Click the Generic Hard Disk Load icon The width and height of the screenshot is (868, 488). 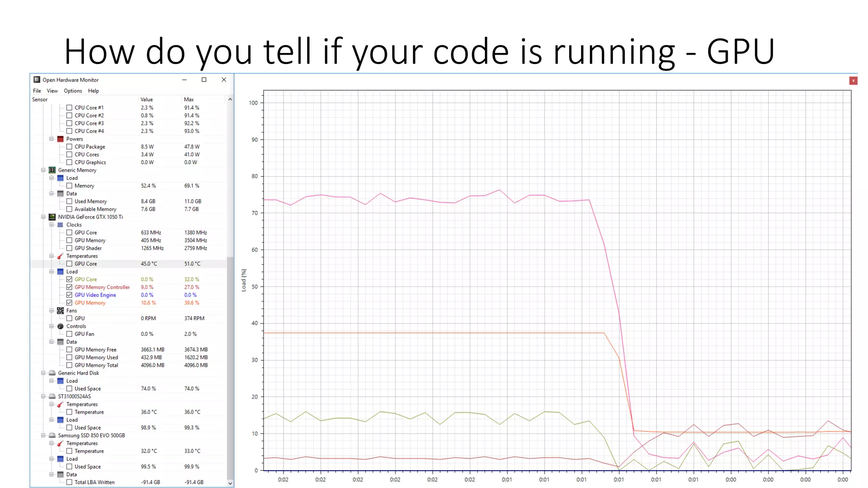click(60, 381)
